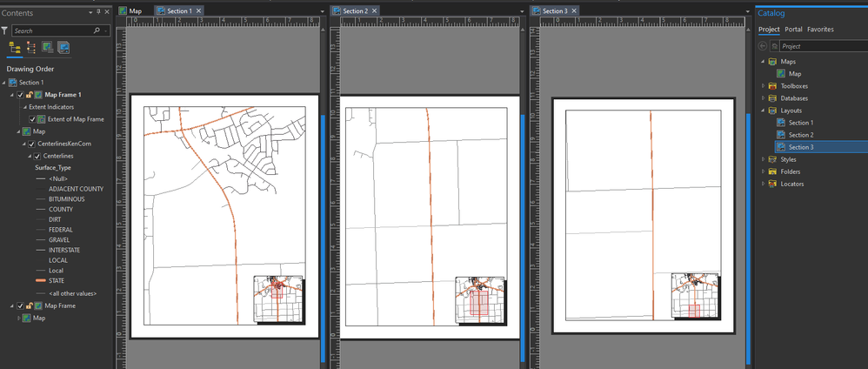Click the Map Frame 1 icon in Contents

click(38, 95)
